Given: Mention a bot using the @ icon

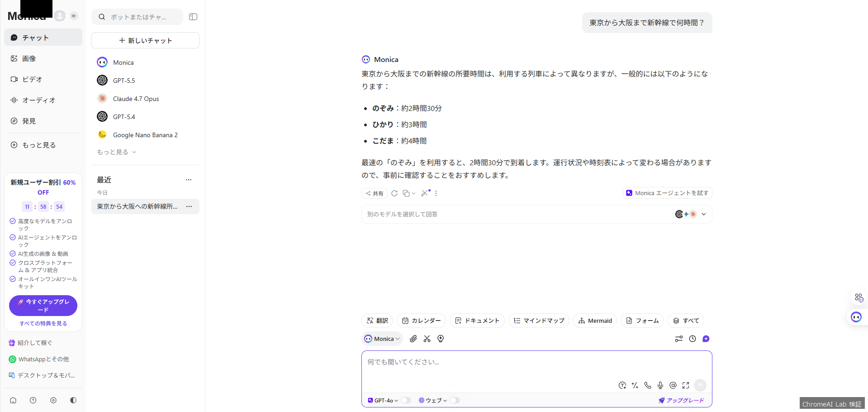Looking at the screenshot, I should point(673,385).
